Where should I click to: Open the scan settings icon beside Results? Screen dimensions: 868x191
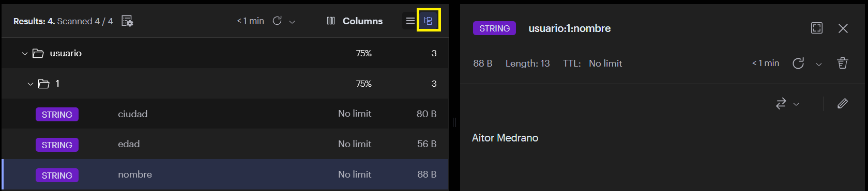[127, 21]
